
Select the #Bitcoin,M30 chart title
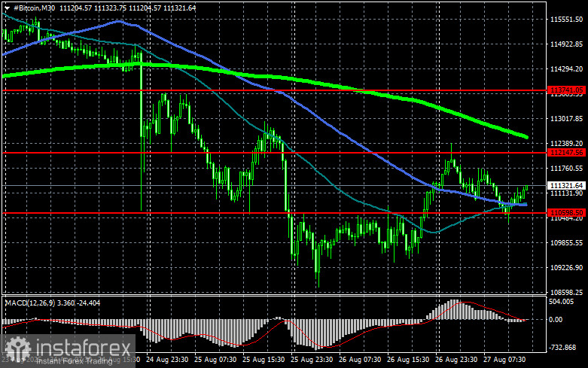[x=34, y=8]
